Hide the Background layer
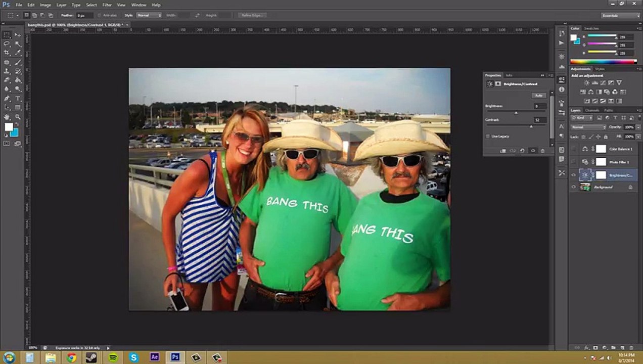The height and width of the screenshot is (364, 643). click(x=573, y=187)
